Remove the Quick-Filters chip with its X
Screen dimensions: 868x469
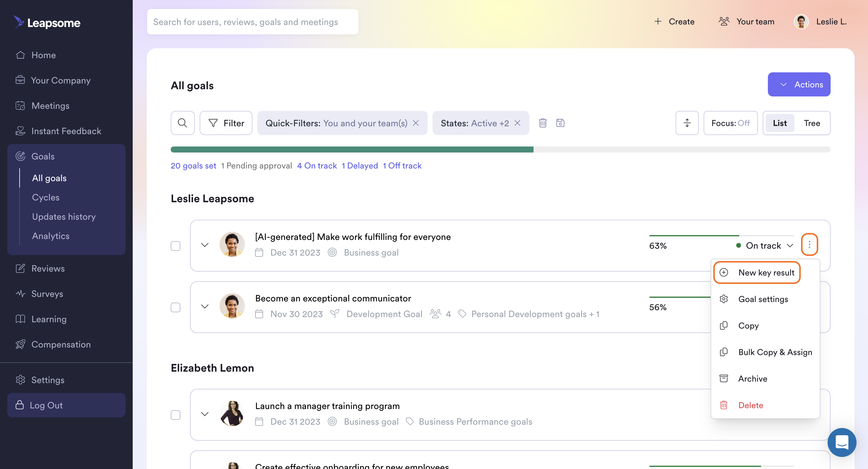point(416,123)
